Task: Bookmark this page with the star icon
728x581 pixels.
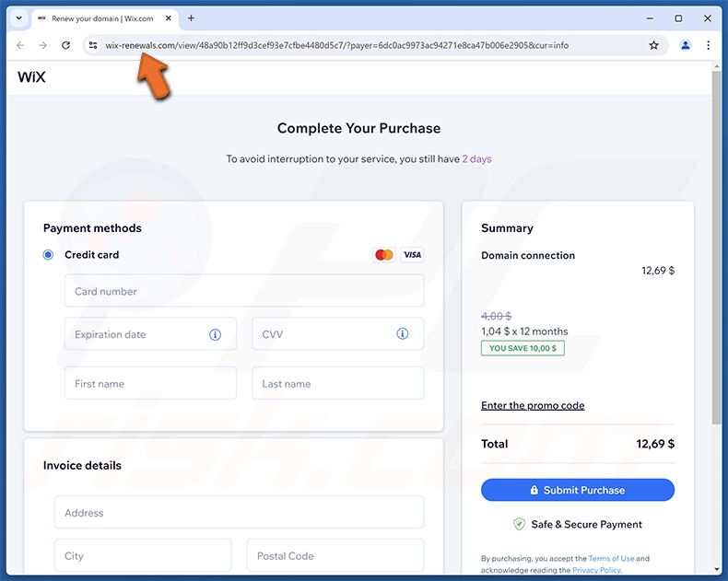Action: click(x=653, y=45)
